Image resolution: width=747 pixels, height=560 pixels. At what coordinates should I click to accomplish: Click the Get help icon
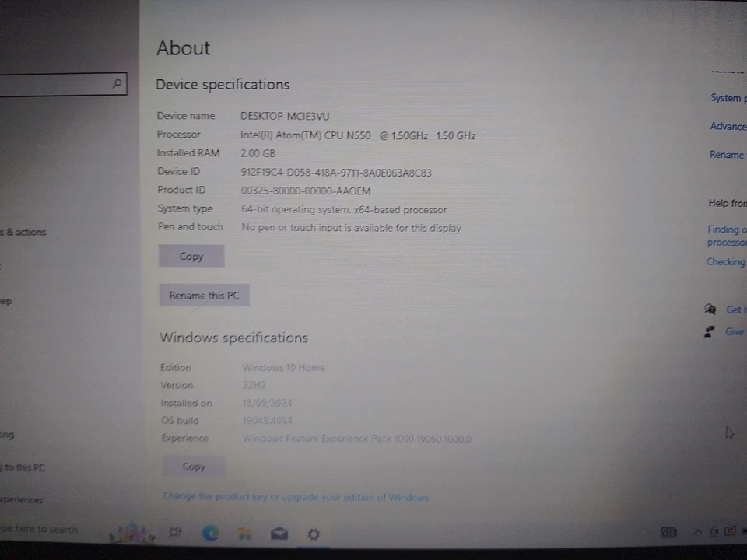[x=710, y=309]
